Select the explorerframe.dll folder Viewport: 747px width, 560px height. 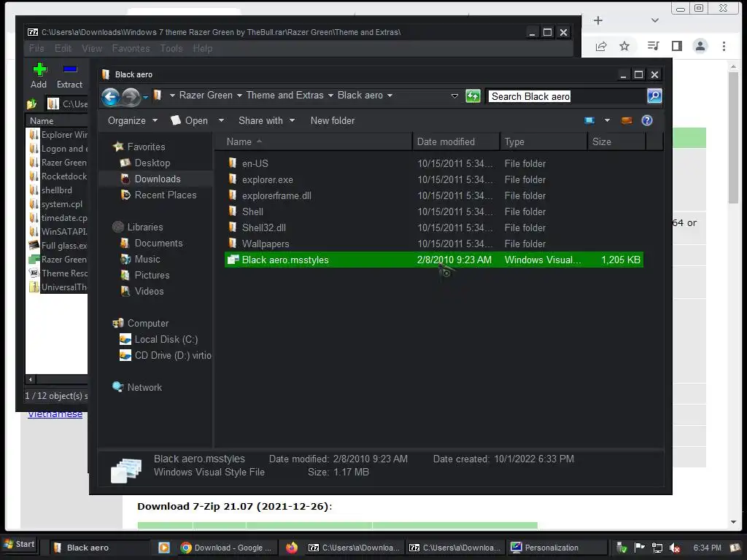(x=276, y=195)
